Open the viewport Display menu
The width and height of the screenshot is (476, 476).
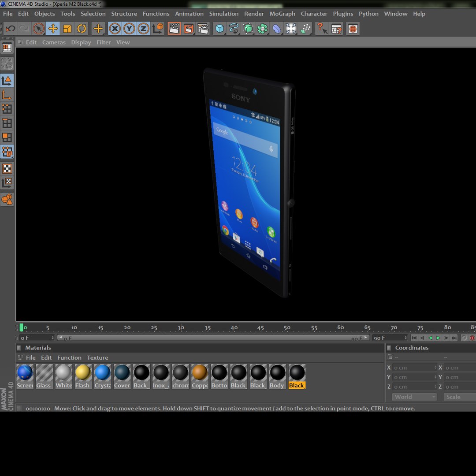[x=81, y=42]
